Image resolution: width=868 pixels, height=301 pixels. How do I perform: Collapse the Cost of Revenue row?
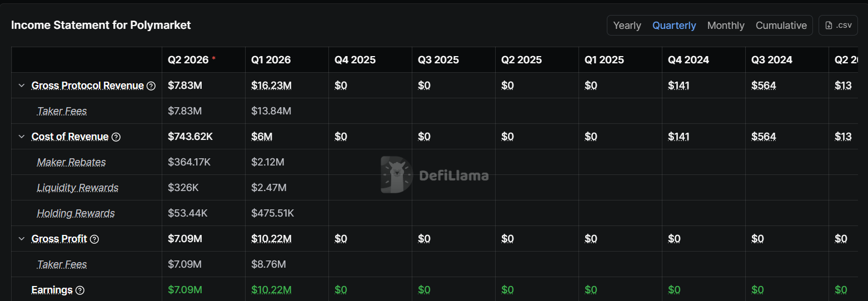tap(22, 137)
